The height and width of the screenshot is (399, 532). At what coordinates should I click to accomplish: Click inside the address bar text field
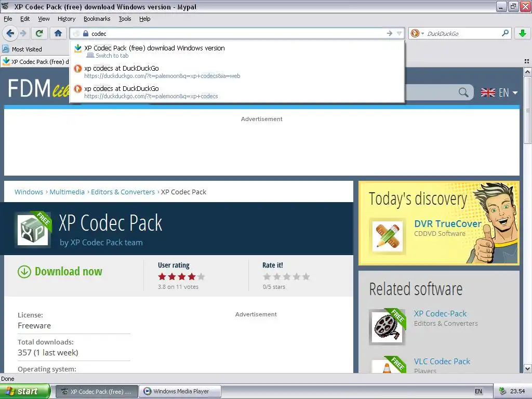237,33
